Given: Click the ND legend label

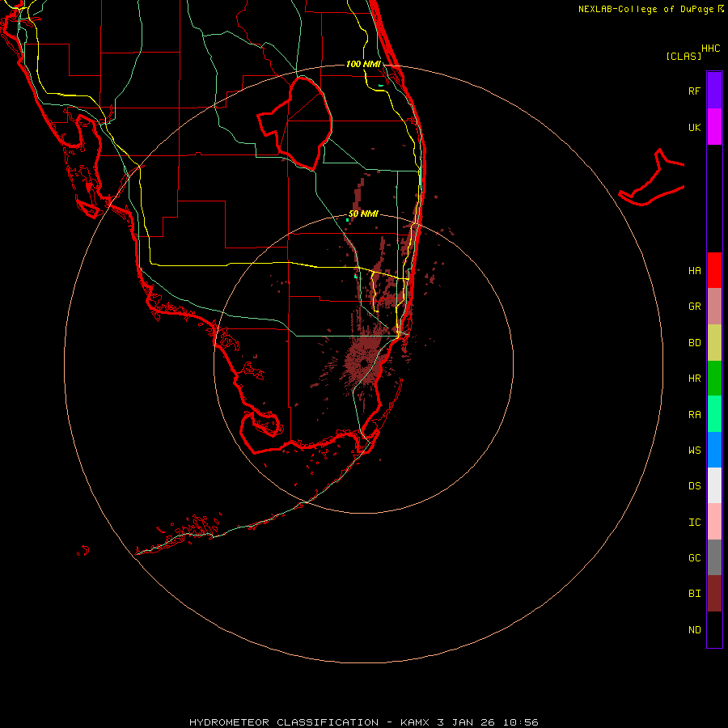Looking at the screenshot, I should click(x=695, y=630).
